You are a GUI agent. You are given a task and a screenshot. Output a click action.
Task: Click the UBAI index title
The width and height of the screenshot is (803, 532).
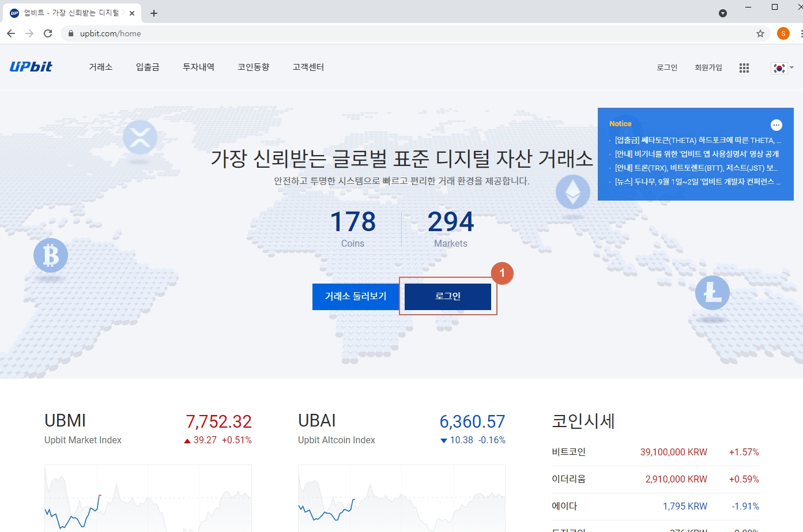[x=317, y=421]
